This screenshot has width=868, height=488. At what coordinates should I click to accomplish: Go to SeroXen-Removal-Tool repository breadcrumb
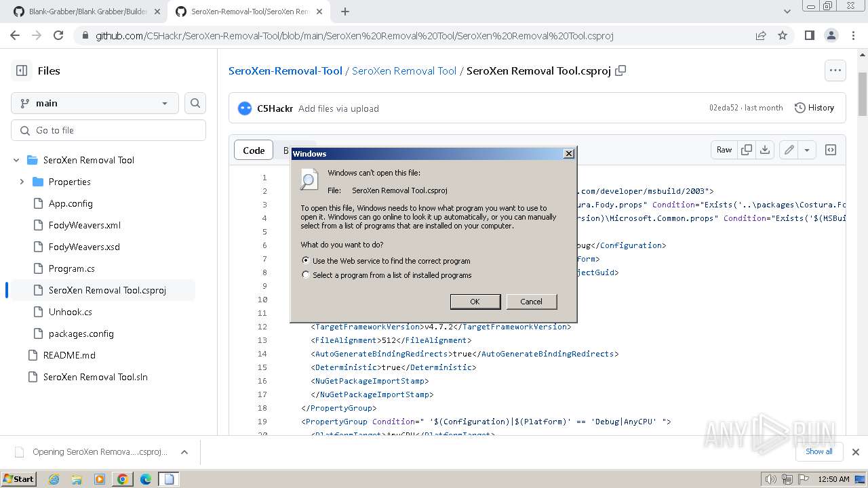click(285, 70)
